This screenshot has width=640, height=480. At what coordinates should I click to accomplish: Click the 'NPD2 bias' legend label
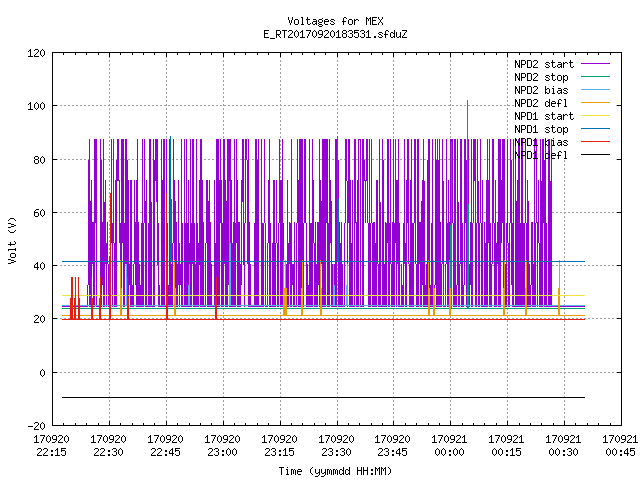coord(541,90)
